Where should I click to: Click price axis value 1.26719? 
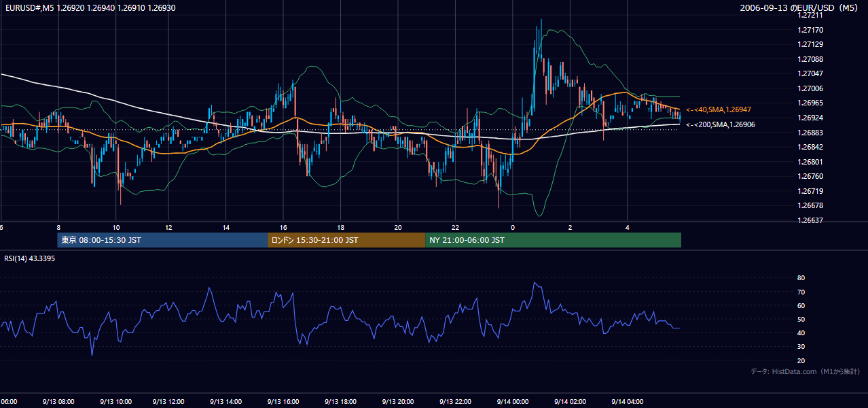[x=811, y=191]
